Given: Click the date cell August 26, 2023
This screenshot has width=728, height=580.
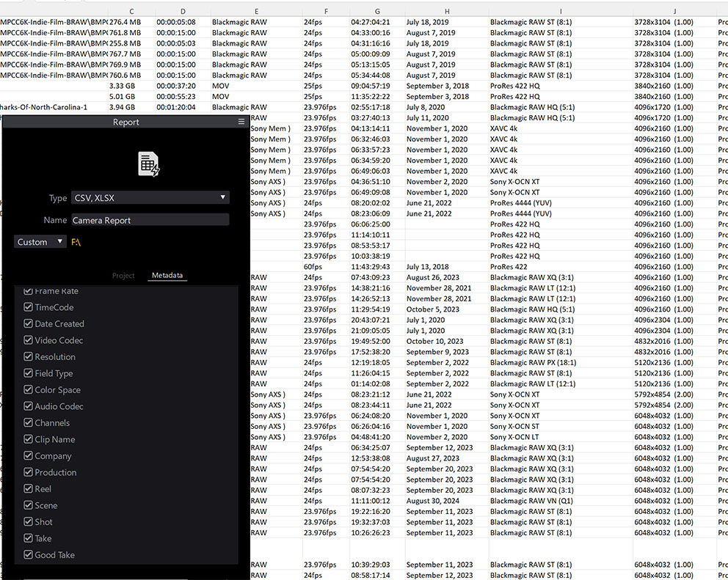Looking at the screenshot, I should 447,277.
